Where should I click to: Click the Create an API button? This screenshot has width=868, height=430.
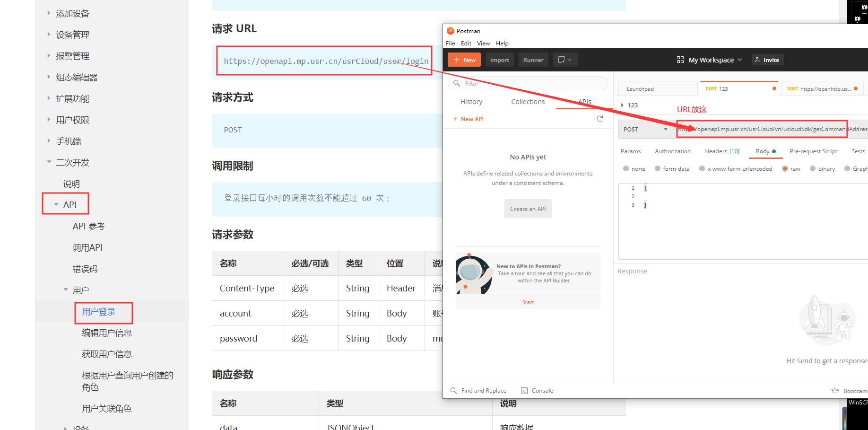coord(528,209)
